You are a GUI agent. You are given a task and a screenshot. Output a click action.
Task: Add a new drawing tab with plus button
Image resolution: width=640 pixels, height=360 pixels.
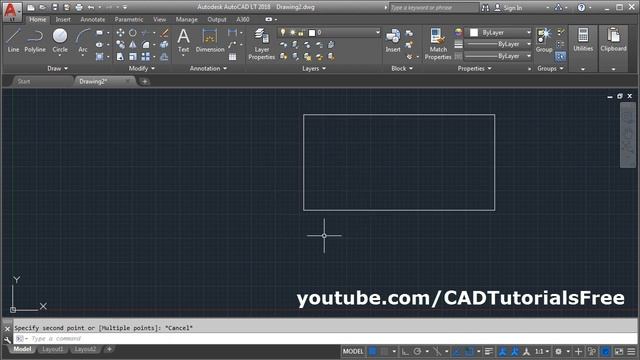(x=144, y=81)
